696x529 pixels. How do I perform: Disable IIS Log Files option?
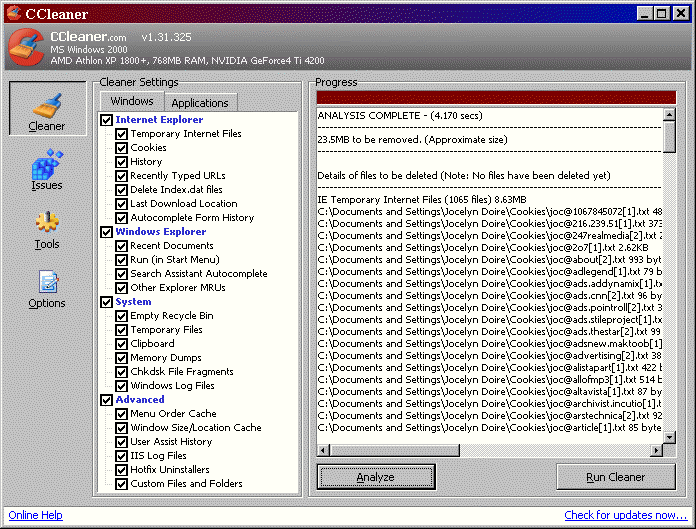coord(121,456)
